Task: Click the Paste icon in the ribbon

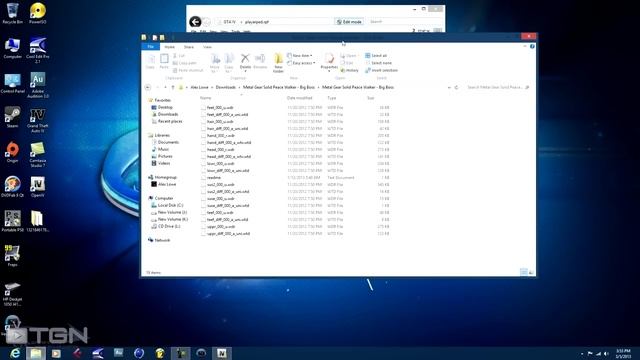Action: tap(164, 61)
